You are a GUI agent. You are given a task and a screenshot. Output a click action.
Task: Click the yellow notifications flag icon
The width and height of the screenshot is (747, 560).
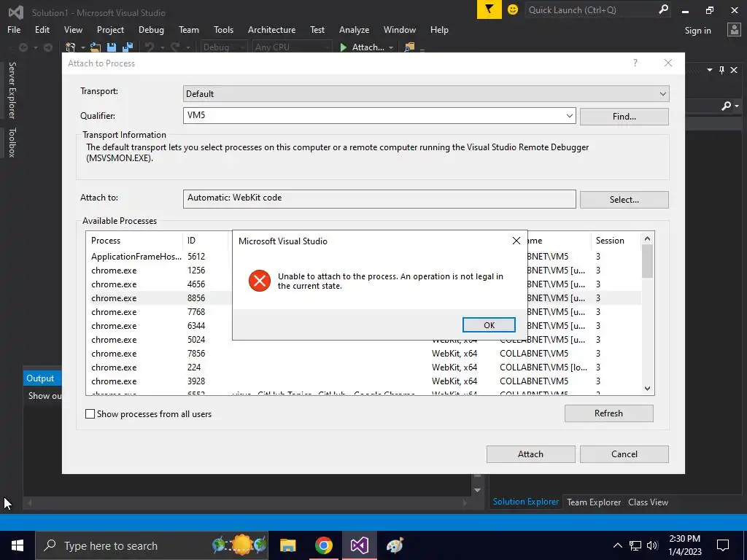(489, 9)
